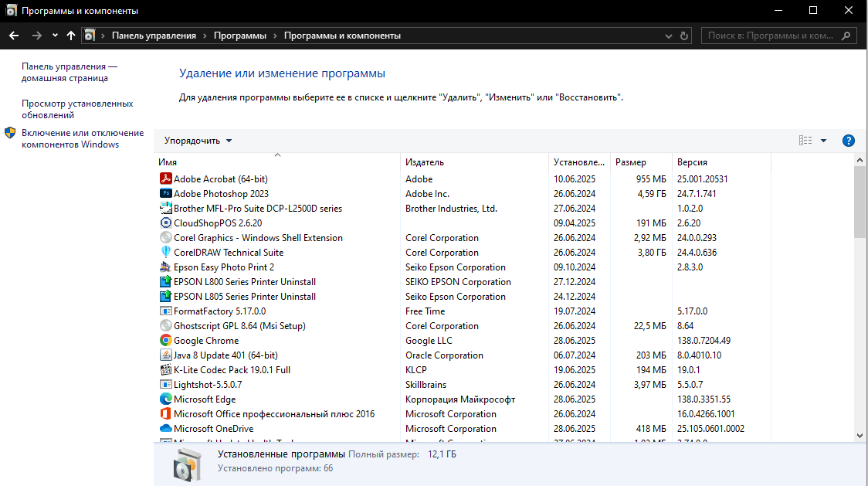Image resolution: width=868 pixels, height=486 pixels.
Task: Click Корпорация Майкрософт publisher cell
Action: (x=460, y=399)
